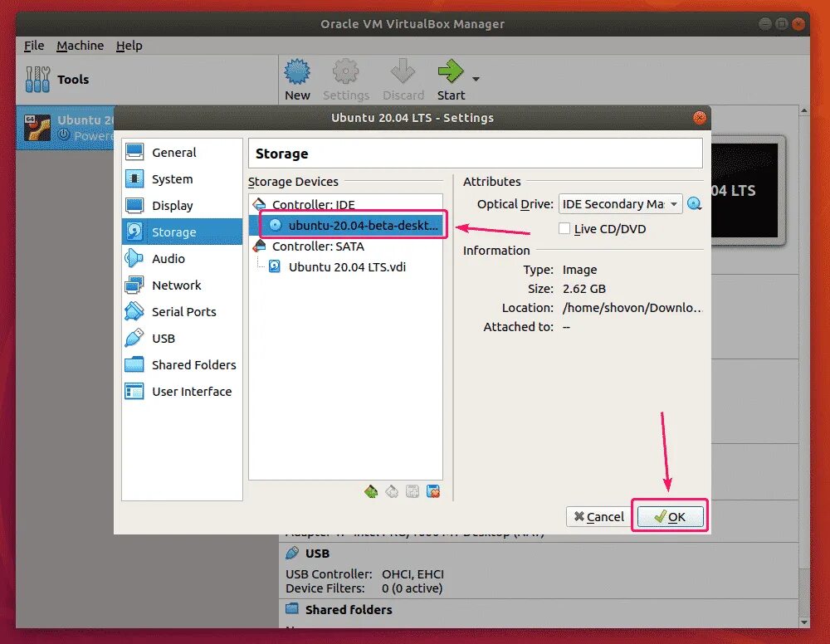
Task: Select Controller: SATA in the storage tree
Action: 345,246
